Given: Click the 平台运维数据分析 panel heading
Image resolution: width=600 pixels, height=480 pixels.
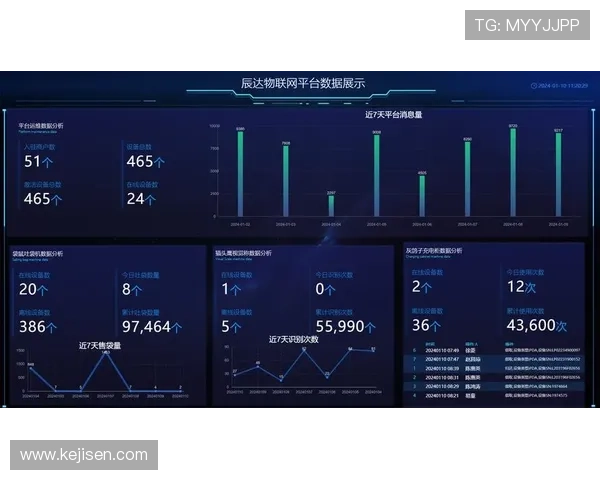Looking at the screenshot, I should click(x=40, y=126).
